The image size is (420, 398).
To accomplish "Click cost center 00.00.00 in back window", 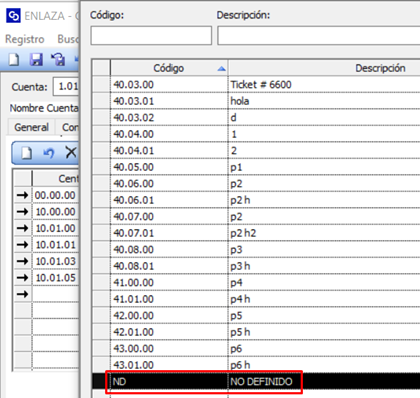I will (x=56, y=195).
